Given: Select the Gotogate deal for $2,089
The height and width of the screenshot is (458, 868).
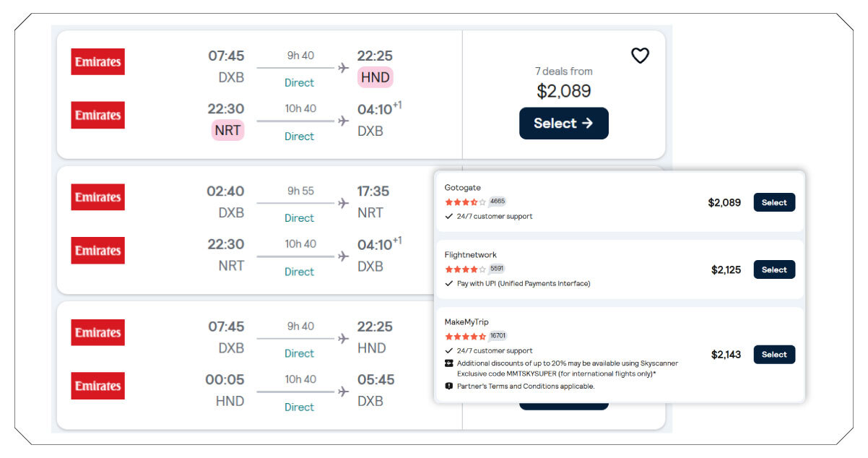Looking at the screenshot, I should [773, 202].
